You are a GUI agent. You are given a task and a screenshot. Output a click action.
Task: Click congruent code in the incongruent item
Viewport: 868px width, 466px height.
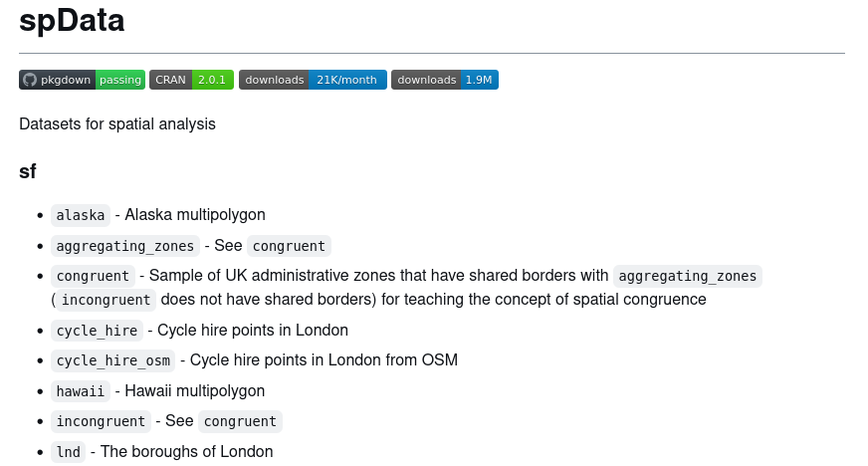pos(240,421)
